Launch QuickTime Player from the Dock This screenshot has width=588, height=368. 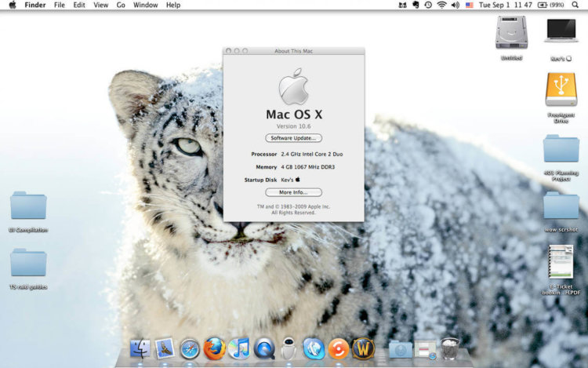264,349
